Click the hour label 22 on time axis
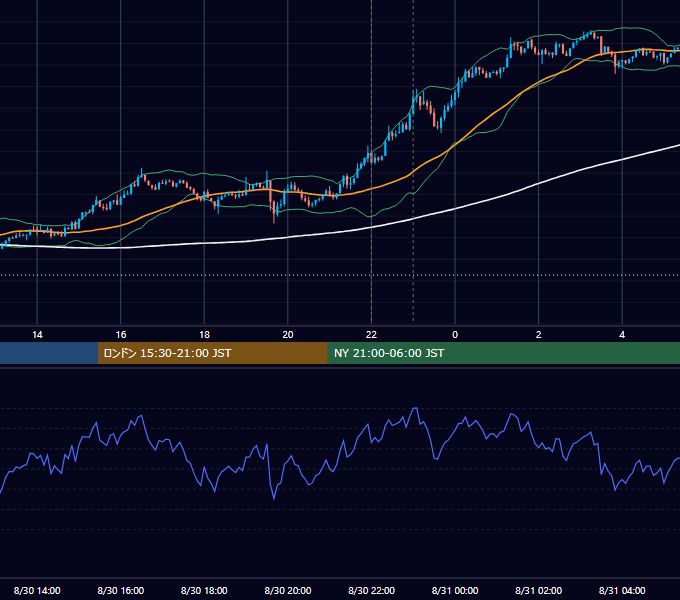The height and width of the screenshot is (600, 680). coord(371,335)
